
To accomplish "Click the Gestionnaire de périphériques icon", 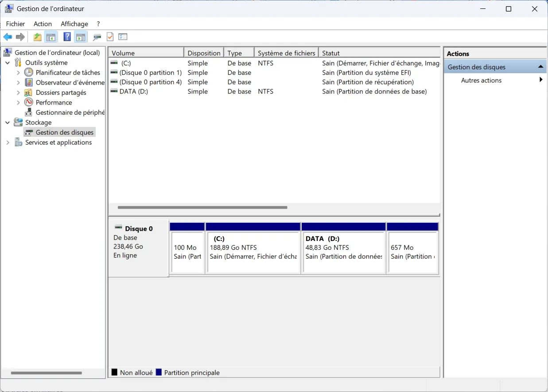I will click(x=29, y=113).
